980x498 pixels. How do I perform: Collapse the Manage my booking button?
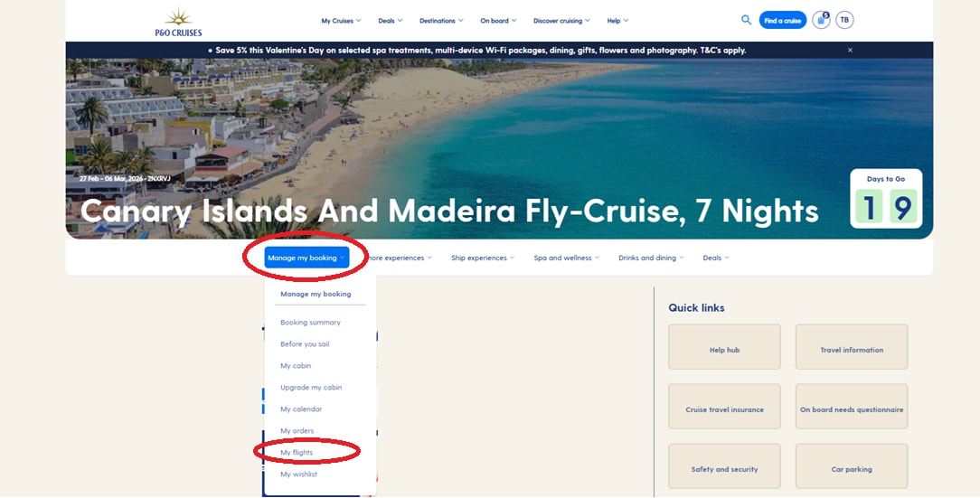click(306, 258)
